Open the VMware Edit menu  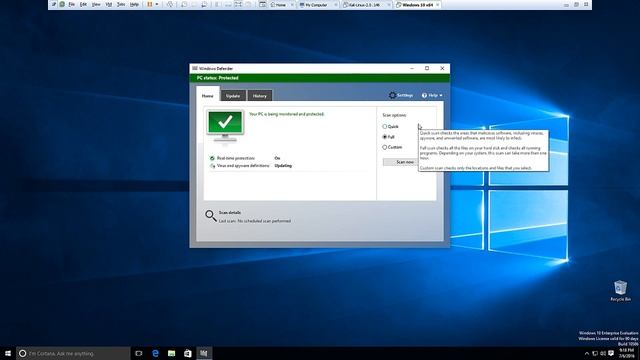[83, 4]
